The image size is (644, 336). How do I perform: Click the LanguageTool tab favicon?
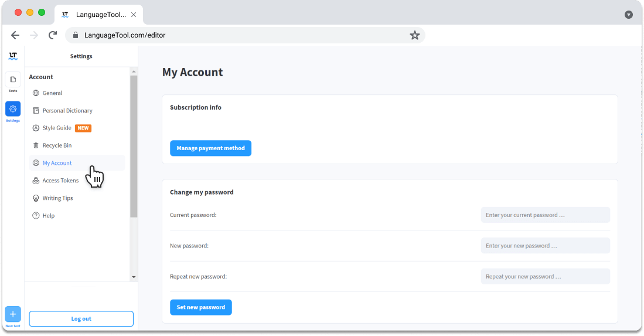pyautogui.click(x=65, y=15)
